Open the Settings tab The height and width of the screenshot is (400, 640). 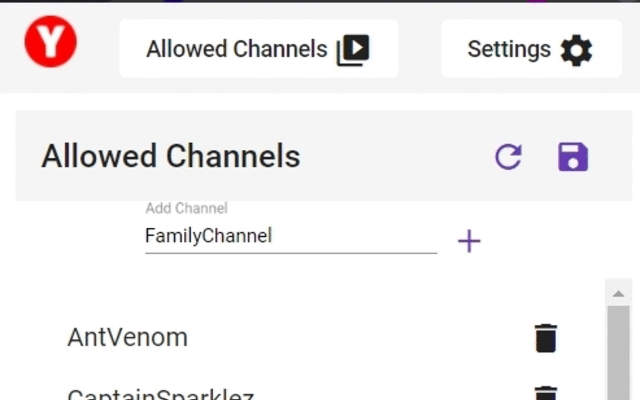pos(529,49)
